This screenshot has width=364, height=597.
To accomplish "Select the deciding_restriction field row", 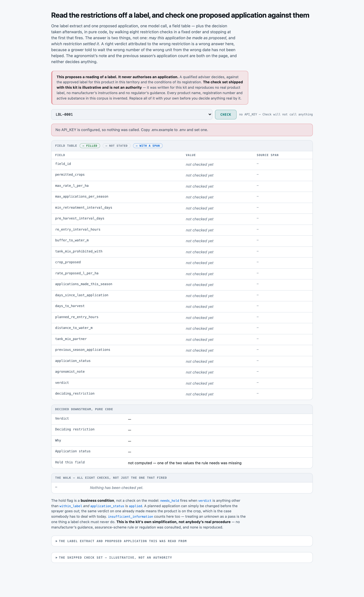I will pyautogui.click(x=182, y=394).
